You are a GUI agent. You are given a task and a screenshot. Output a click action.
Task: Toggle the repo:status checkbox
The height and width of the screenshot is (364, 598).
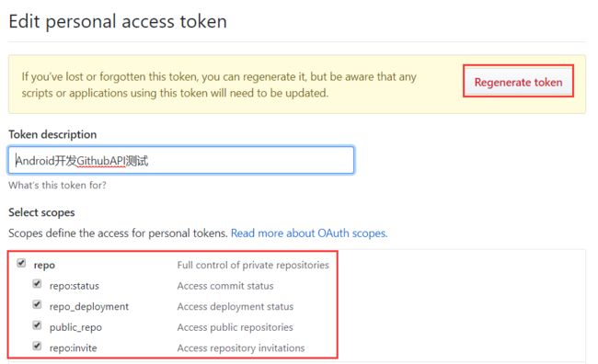tap(37, 284)
